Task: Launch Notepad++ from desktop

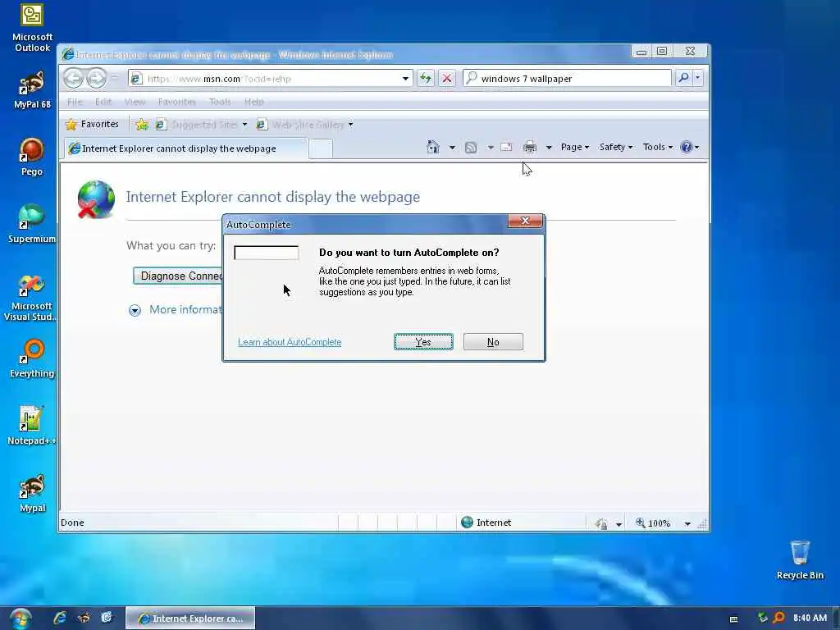Action: [x=32, y=426]
